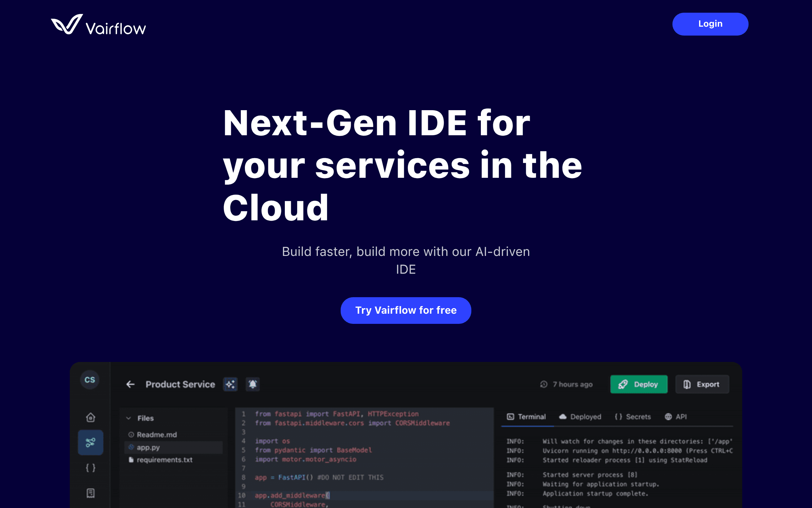Image resolution: width=812 pixels, height=508 pixels.
Task: Click the Export button
Action: pyautogui.click(x=702, y=384)
